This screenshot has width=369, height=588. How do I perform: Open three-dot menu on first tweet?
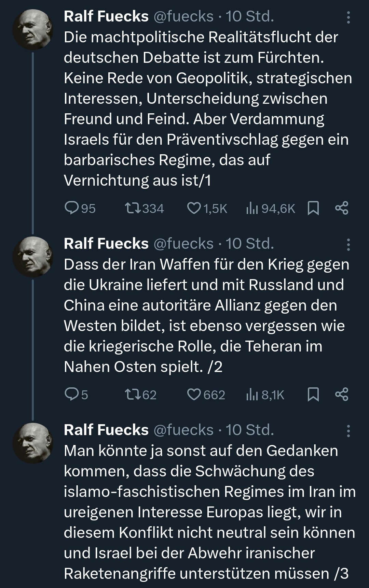(x=348, y=17)
